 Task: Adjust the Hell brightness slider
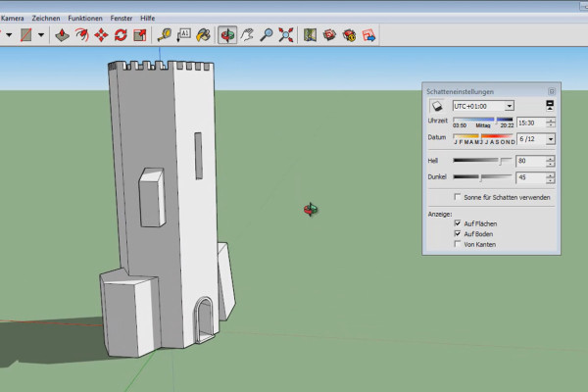(482, 161)
